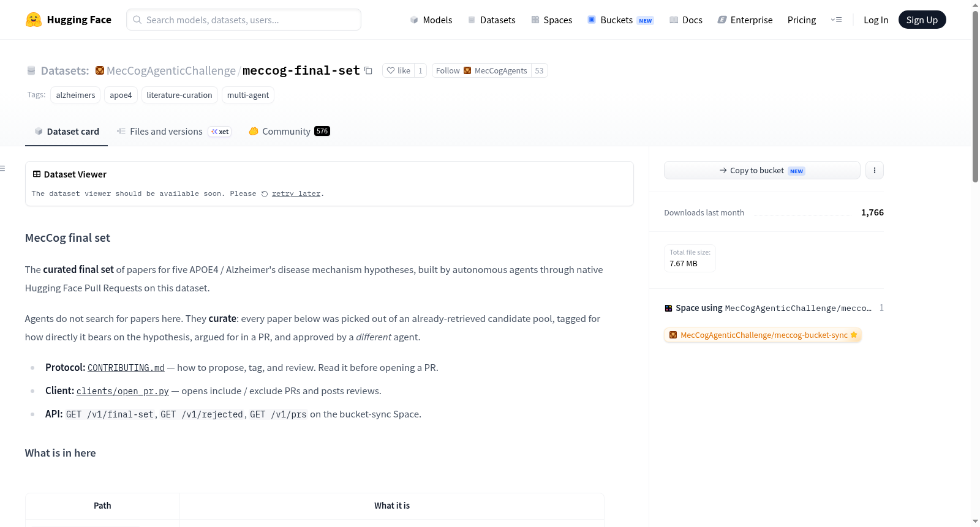This screenshot has width=980, height=527.
Task: Click the Datasets breadcrumb label
Action: pyautogui.click(x=65, y=70)
